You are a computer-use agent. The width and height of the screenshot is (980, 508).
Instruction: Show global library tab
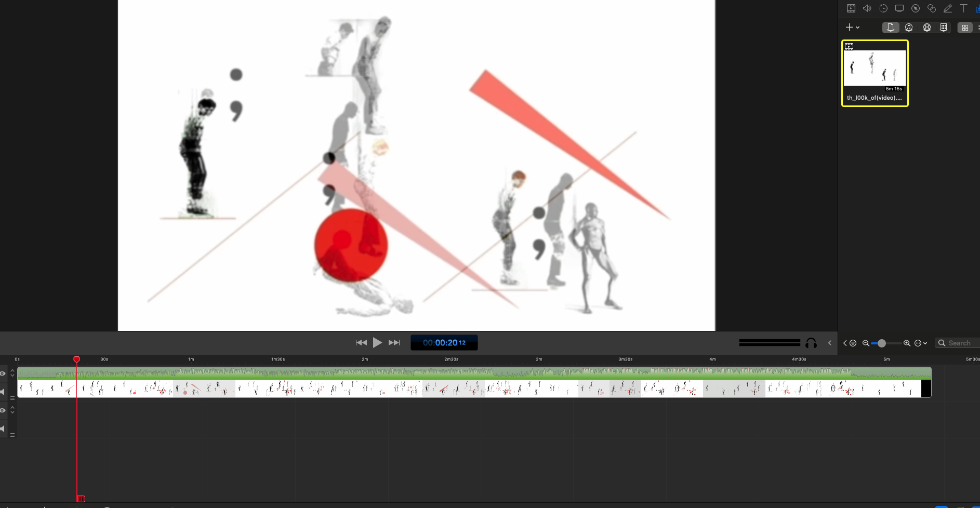coord(927,28)
